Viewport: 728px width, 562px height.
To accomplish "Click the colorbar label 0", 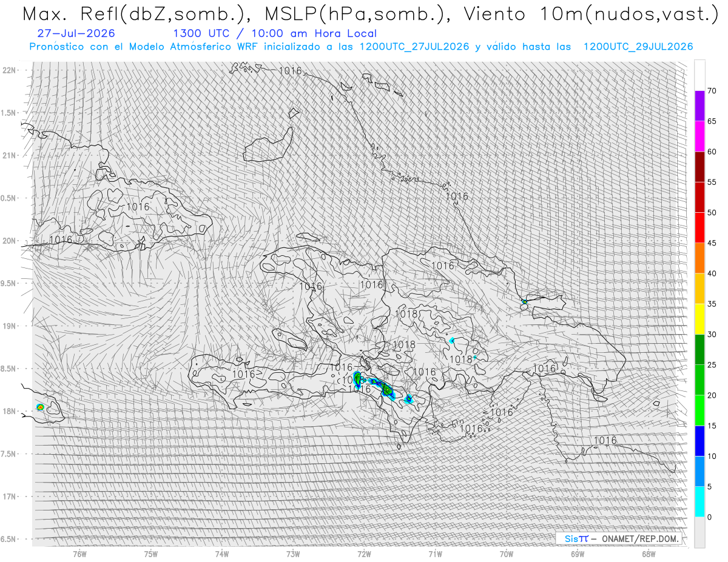I will (x=710, y=517).
